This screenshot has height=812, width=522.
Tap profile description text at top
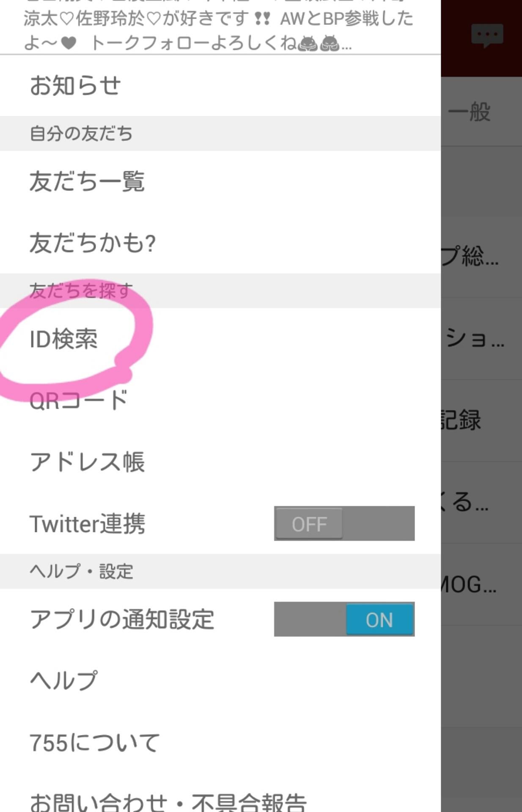[x=218, y=30]
